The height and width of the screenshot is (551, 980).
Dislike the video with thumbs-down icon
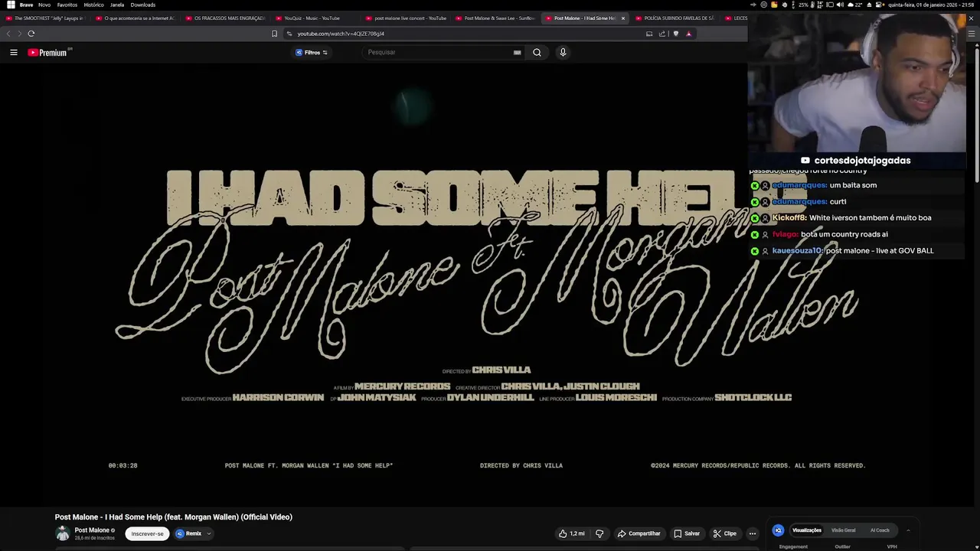599,533
